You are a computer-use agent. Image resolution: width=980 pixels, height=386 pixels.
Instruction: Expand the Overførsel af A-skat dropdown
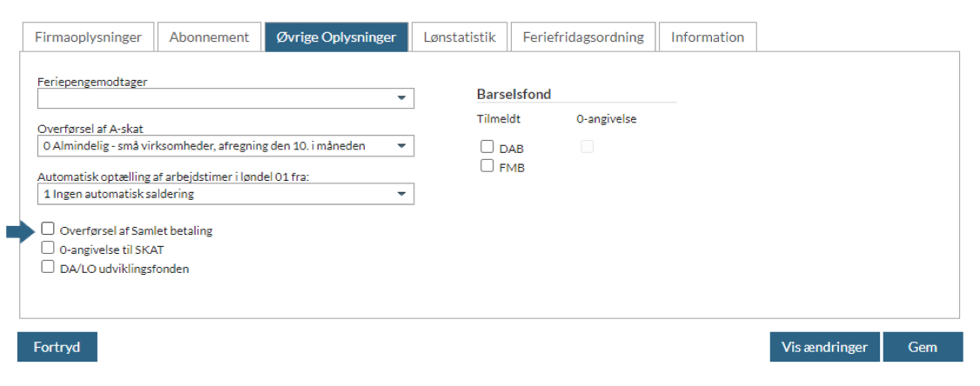(x=225, y=146)
